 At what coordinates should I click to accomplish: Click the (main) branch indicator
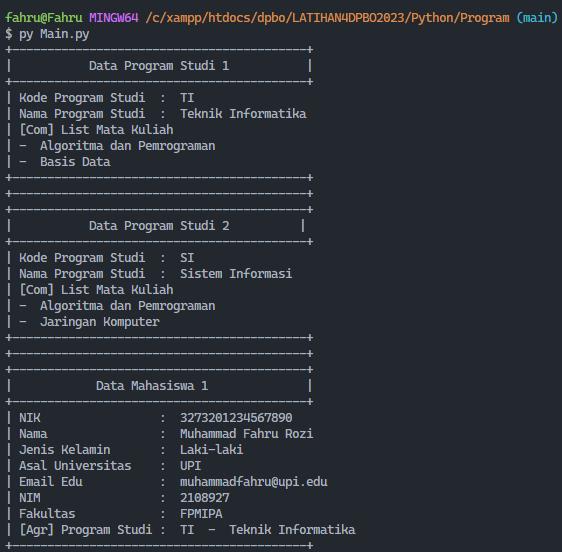pos(537,18)
